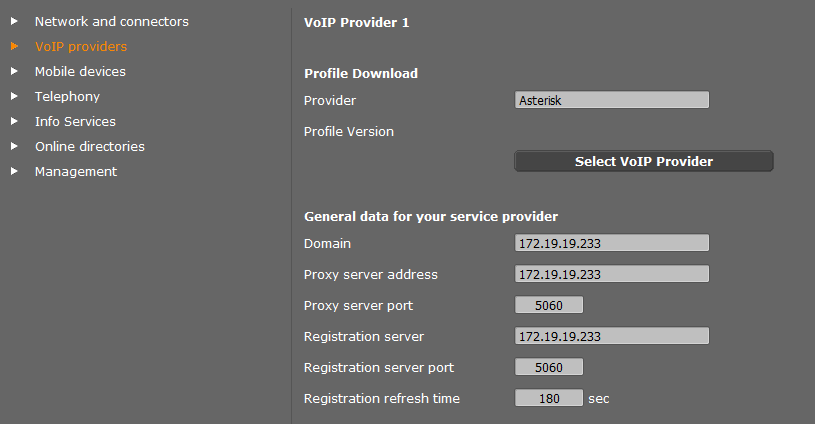Open Network and connectors menu

tap(111, 21)
